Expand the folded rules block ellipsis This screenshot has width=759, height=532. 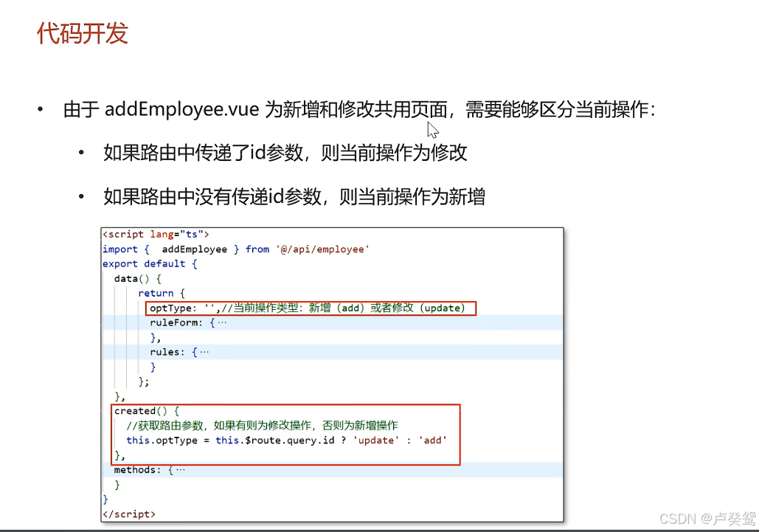[205, 353]
